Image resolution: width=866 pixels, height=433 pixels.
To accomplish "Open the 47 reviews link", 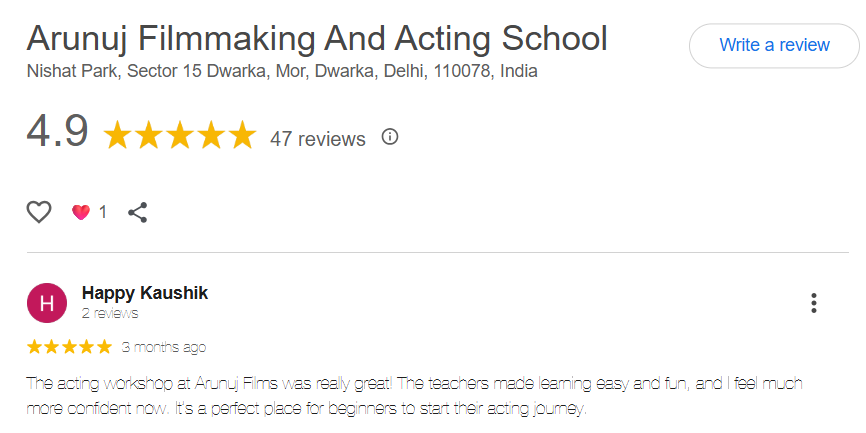I will click(318, 139).
